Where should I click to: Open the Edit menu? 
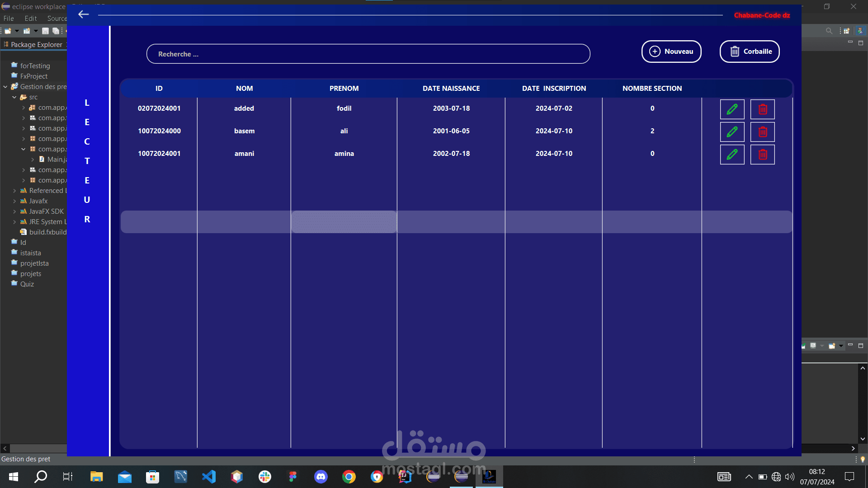[x=31, y=19]
